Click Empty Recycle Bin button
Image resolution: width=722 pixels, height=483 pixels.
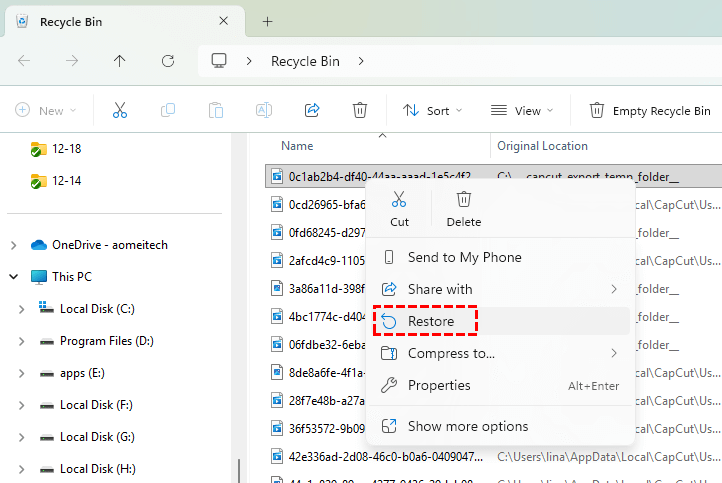[x=650, y=110]
